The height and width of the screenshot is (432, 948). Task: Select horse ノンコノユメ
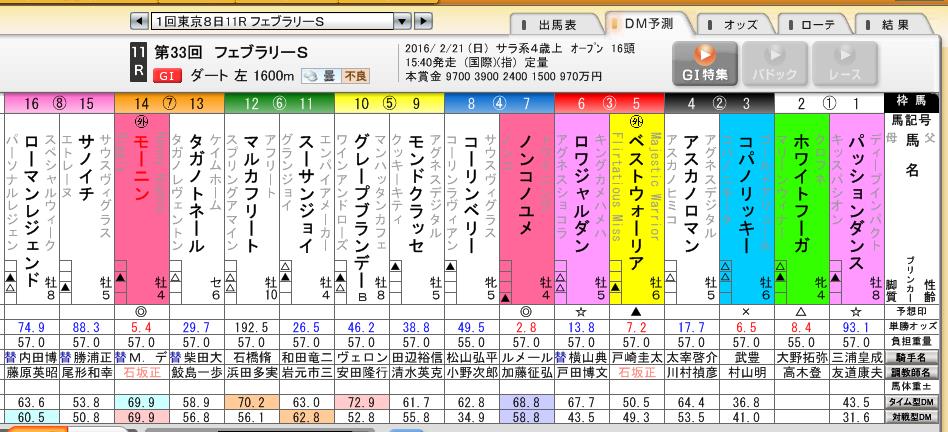pyautogui.click(x=526, y=184)
